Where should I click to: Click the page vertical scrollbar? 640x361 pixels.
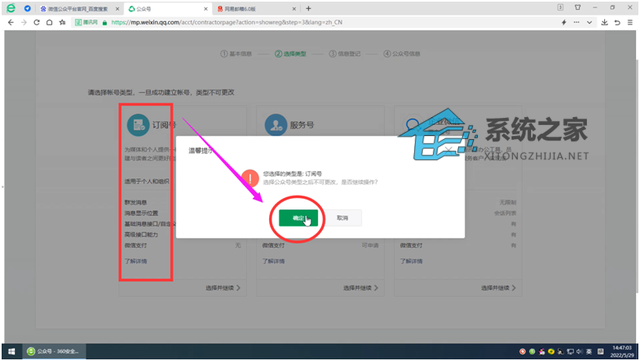click(x=638, y=176)
